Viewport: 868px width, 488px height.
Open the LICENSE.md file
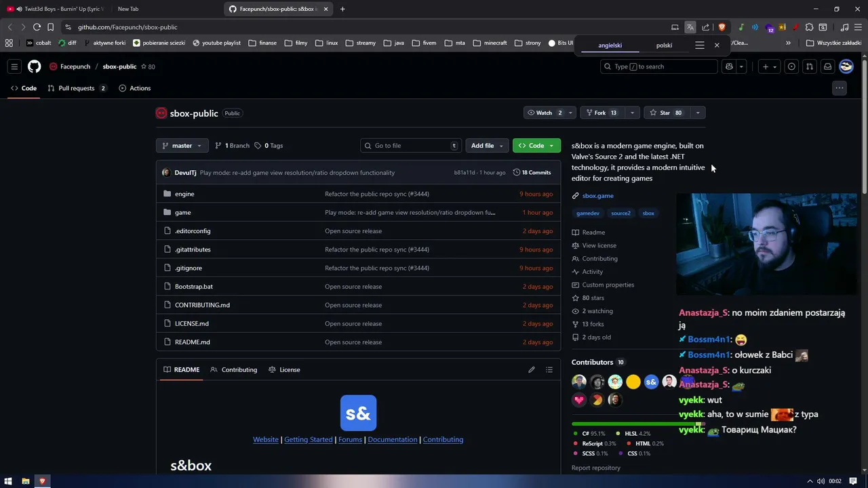click(192, 323)
